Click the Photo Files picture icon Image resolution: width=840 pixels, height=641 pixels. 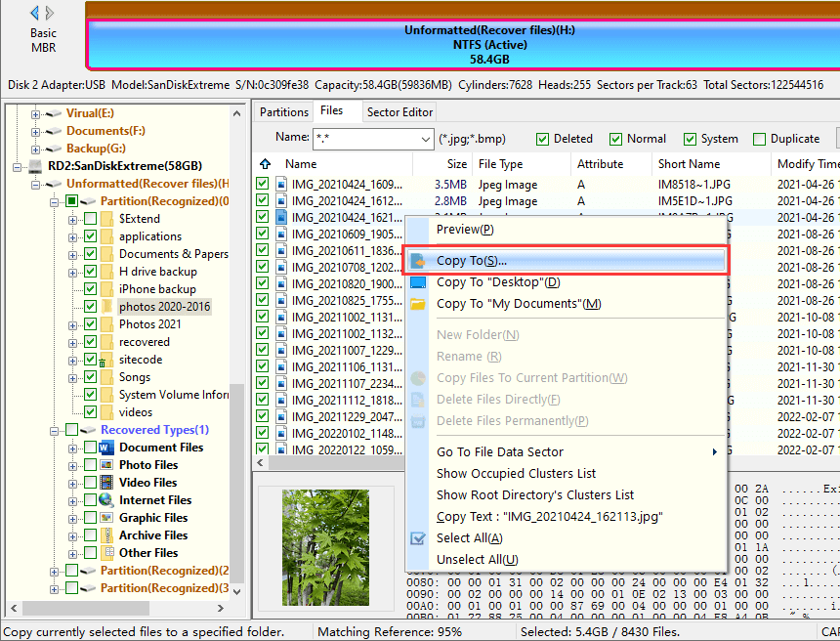point(106,465)
